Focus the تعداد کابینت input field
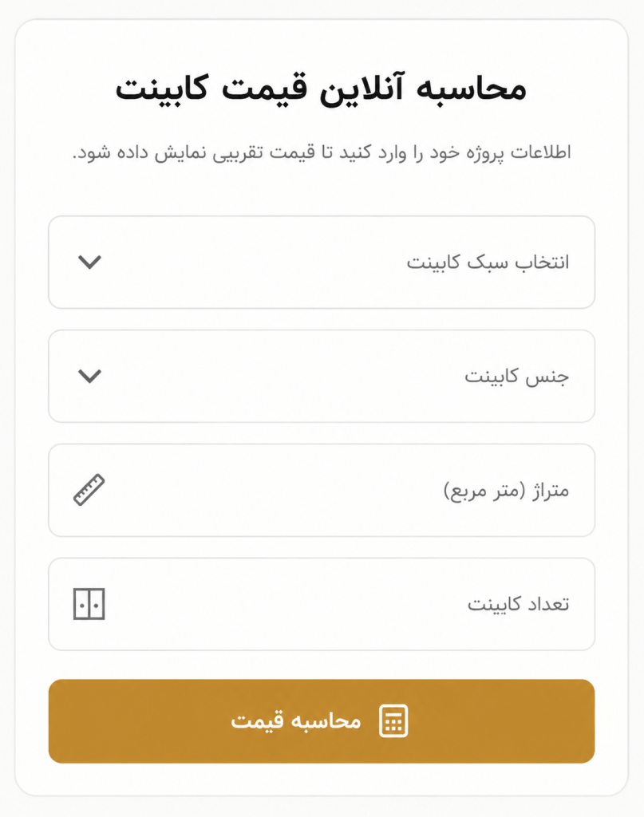The height and width of the screenshot is (817, 644). [x=322, y=605]
